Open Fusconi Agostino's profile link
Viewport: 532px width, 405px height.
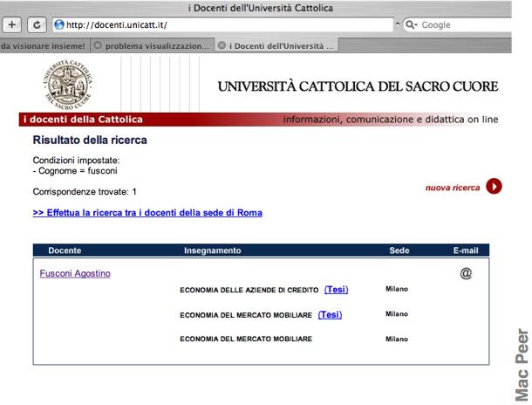click(75, 273)
